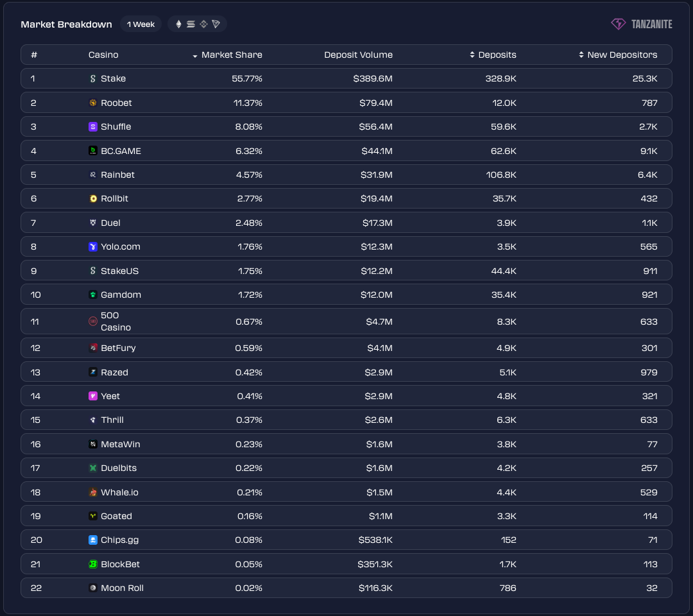The width and height of the screenshot is (693, 616).
Task: Click the Tanzanite logo
Action: [x=641, y=24]
